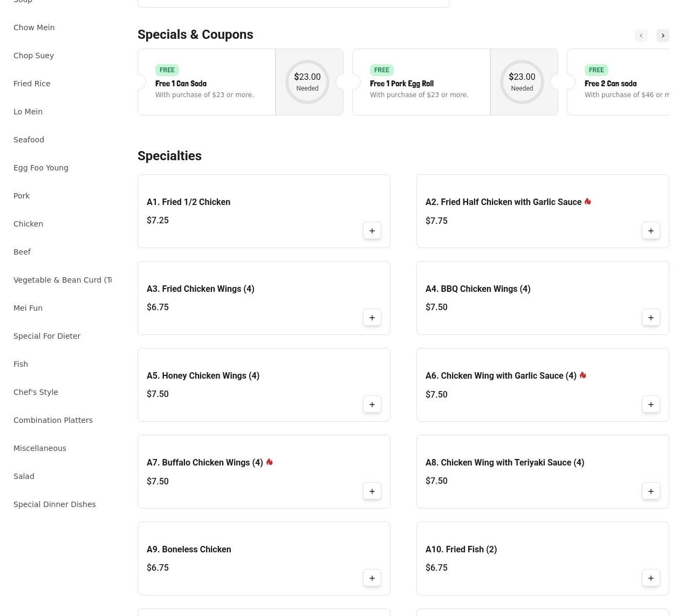Select Combination Platters category

53,420
